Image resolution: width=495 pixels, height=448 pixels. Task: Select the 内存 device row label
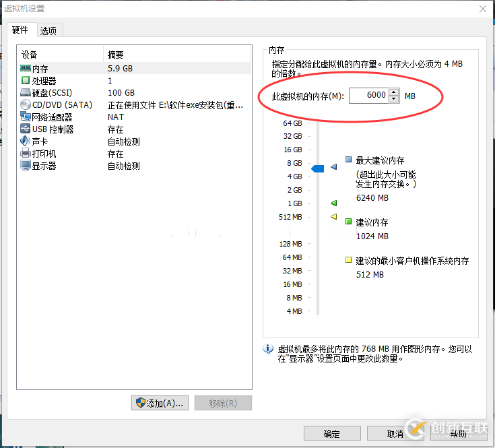[40, 69]
